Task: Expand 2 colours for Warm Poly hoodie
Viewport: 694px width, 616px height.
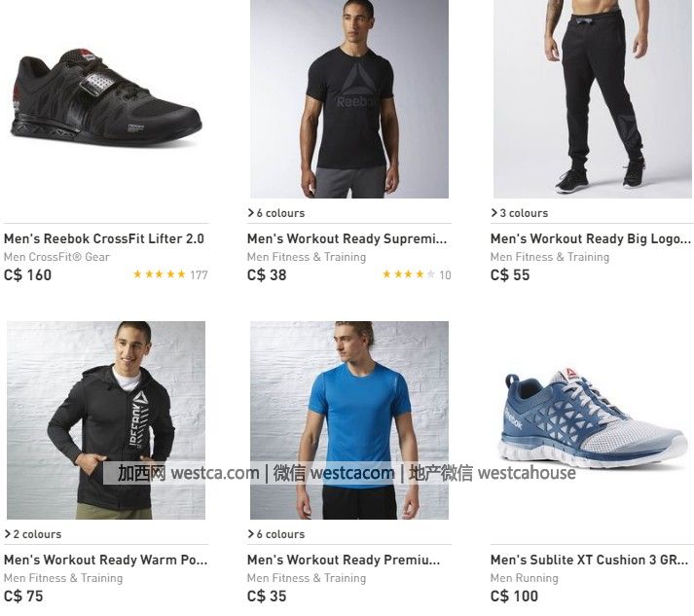Action: [x=33, y=534]
